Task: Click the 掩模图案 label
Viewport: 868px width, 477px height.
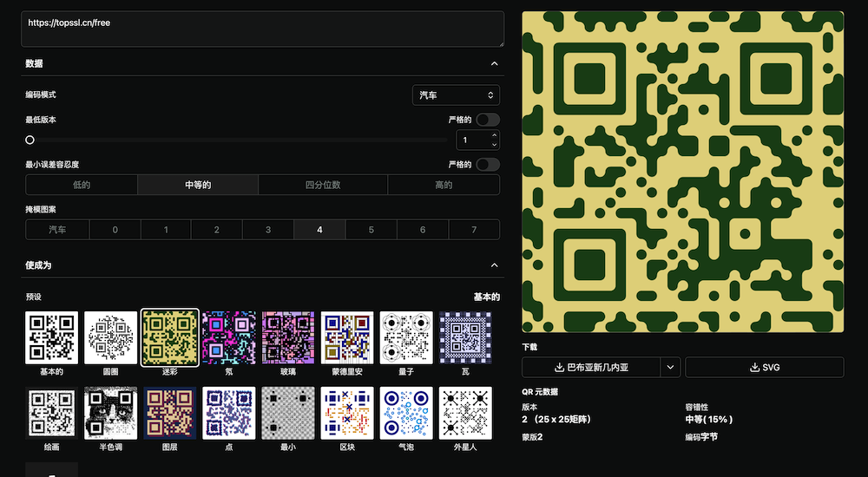Action: pyautogui.click(x=41, y=209)
